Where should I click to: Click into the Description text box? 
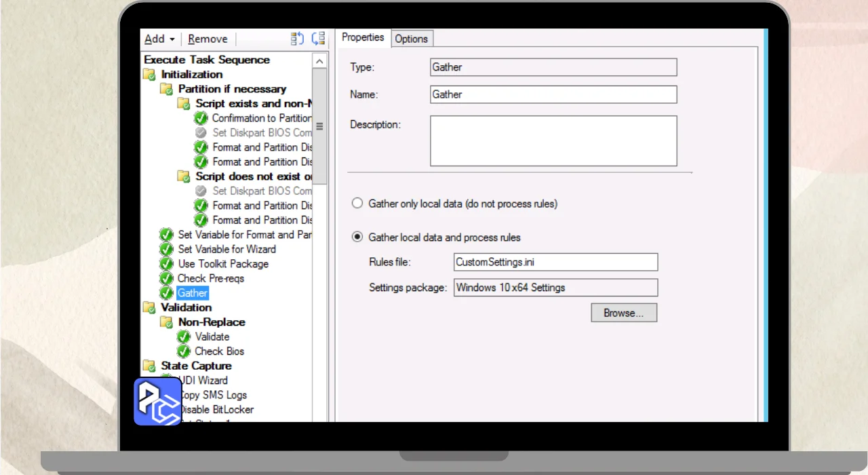pos(553,140)
